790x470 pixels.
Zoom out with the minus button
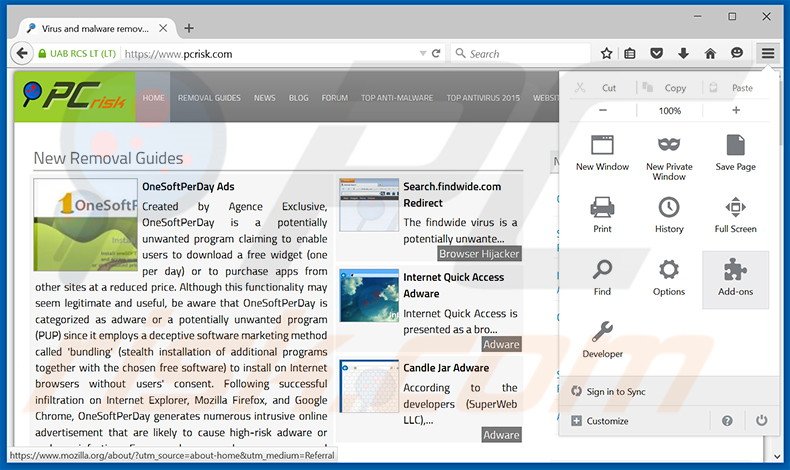click(603, 110)
